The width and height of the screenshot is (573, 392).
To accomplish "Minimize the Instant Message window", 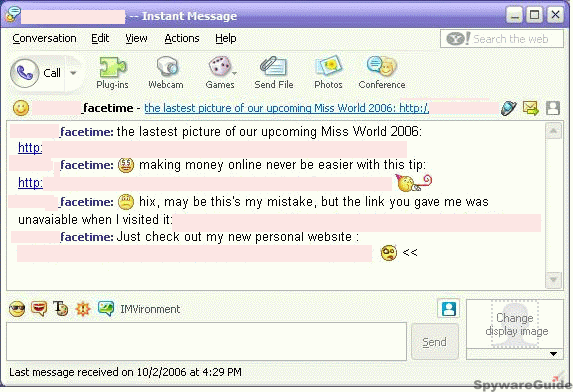I will pyautogui.click(x=514, y=16).
